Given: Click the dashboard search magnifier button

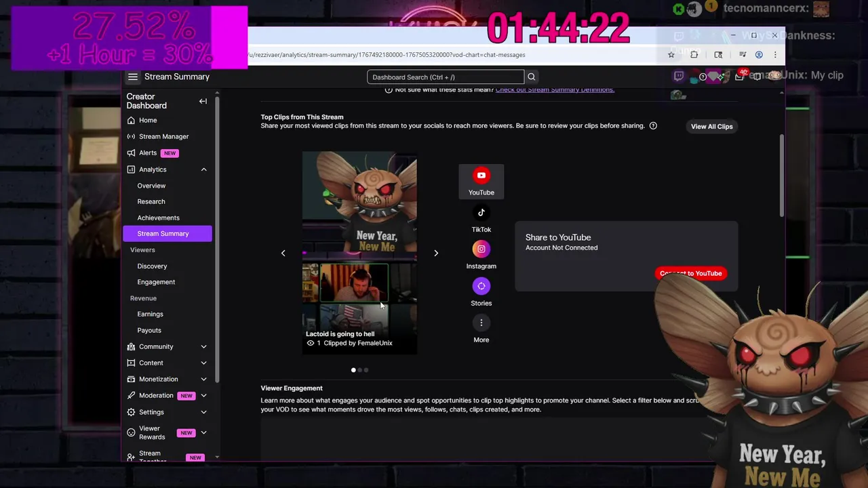Looking at the screenshot, I should pos(532,77).
